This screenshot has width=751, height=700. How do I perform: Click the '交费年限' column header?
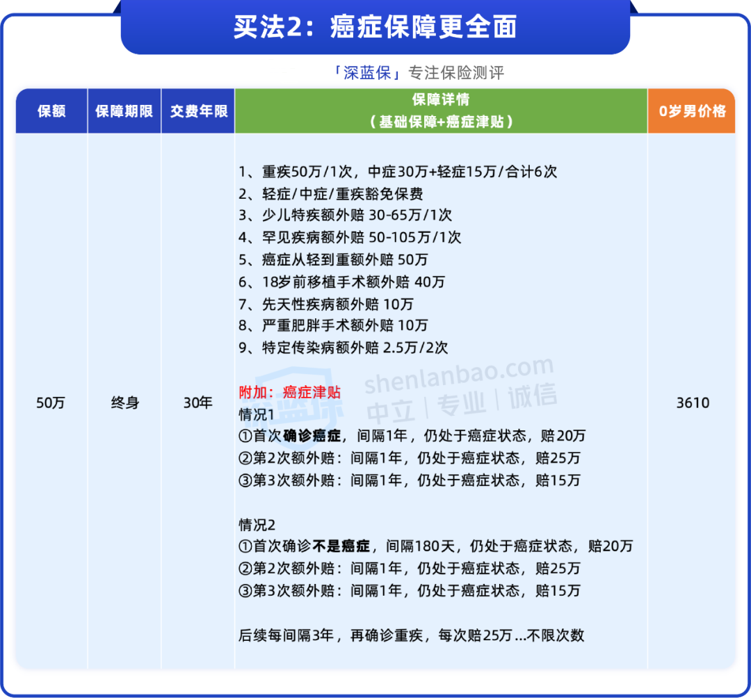(198, 111)
